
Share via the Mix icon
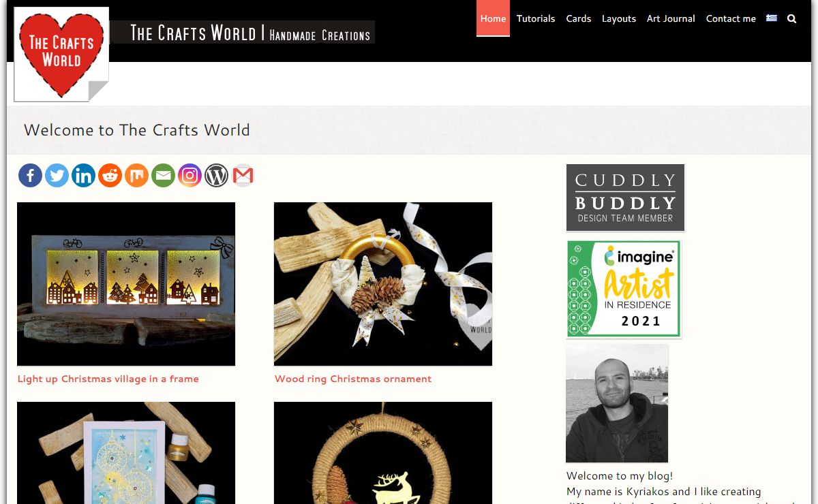click(136, 176)
